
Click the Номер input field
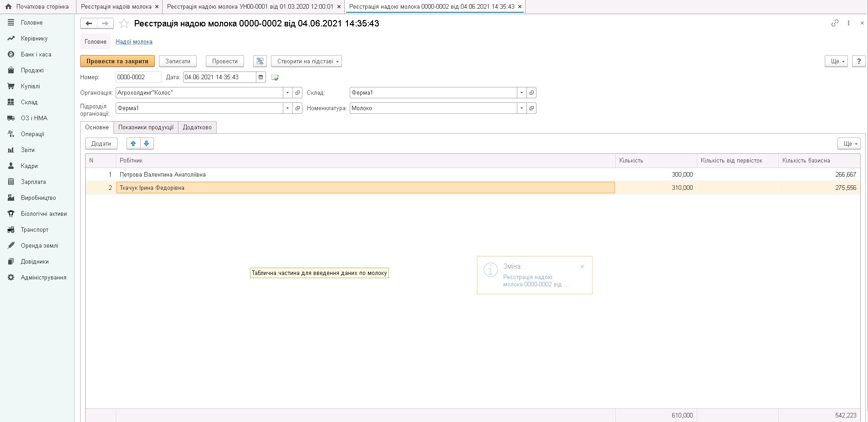tap(138, 77)
